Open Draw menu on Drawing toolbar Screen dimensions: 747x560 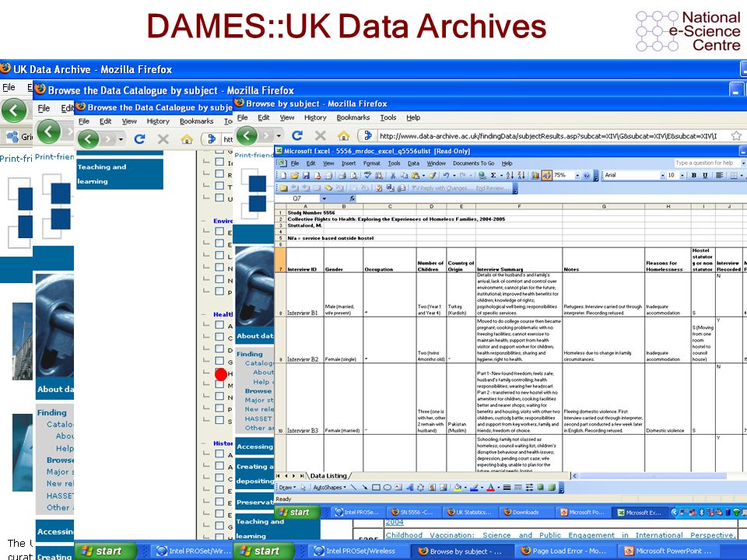(x=287, y=487)
